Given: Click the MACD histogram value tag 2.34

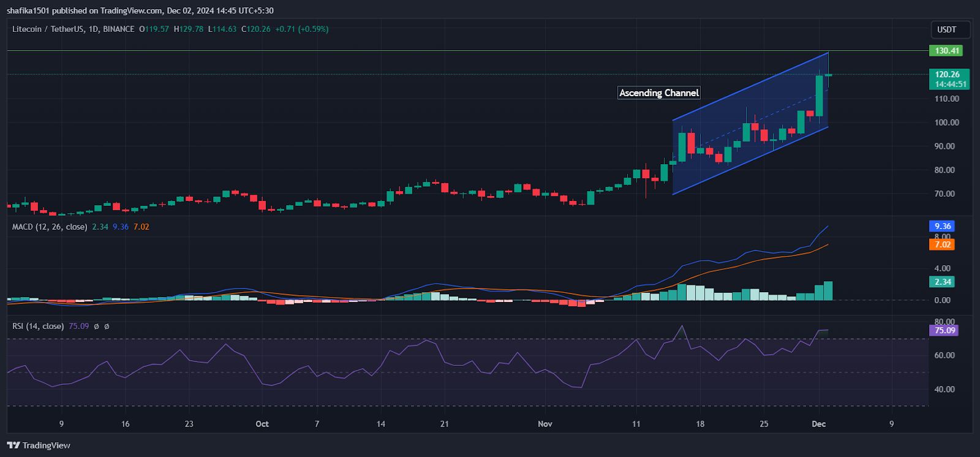Looking at the screenshot, I should coord(942,282).
